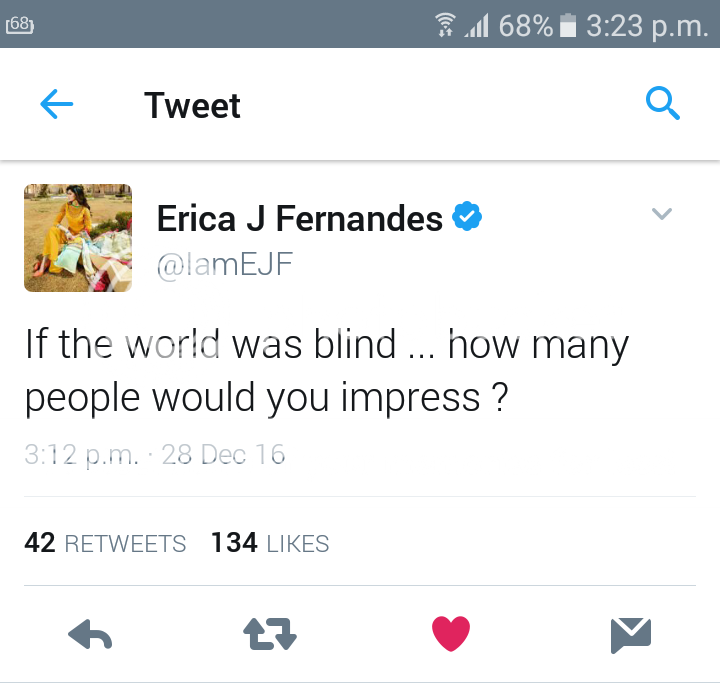720x684 pixels.
Task: Tap the battery status icon
Action: [568, 25]
